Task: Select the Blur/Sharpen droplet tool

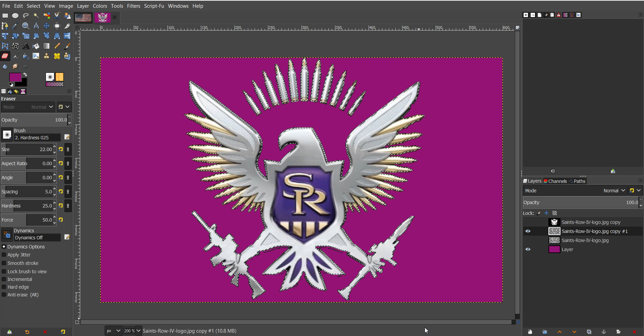Action: 5,66
